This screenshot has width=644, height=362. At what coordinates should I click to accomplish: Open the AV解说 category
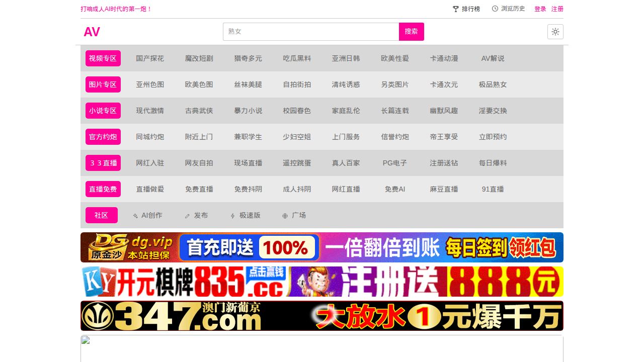click(493, 58)
